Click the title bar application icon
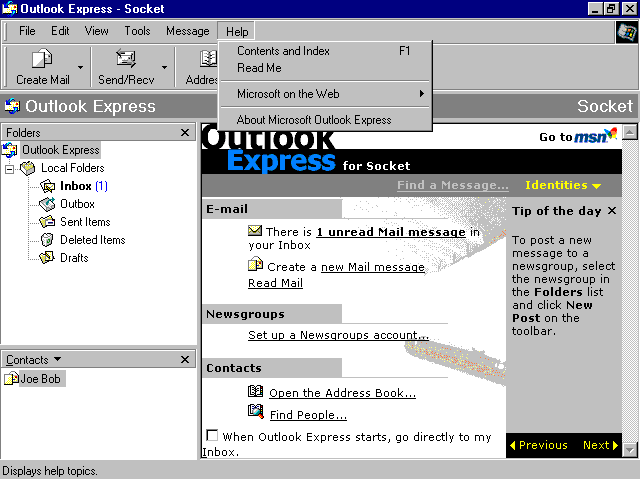640x480 pixels. point(9,9)
